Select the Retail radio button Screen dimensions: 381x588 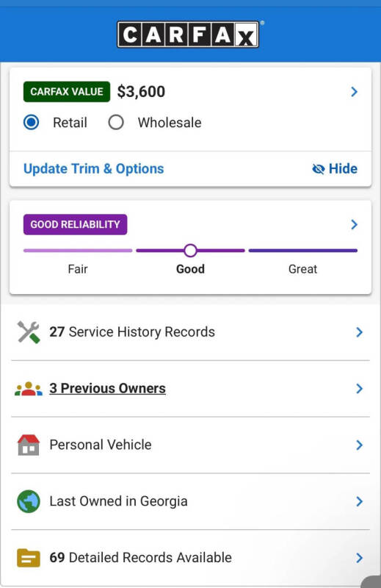click(x=31, y=122)
